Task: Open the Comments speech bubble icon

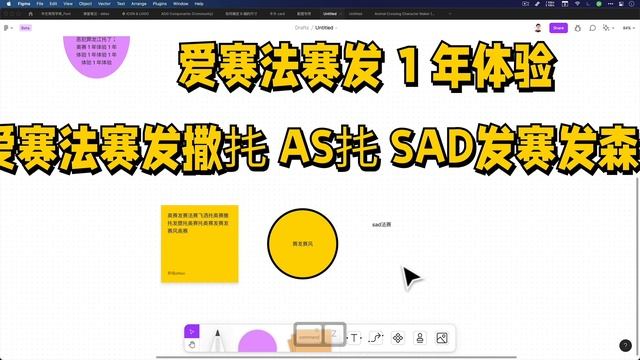Action: click(593, 28)
